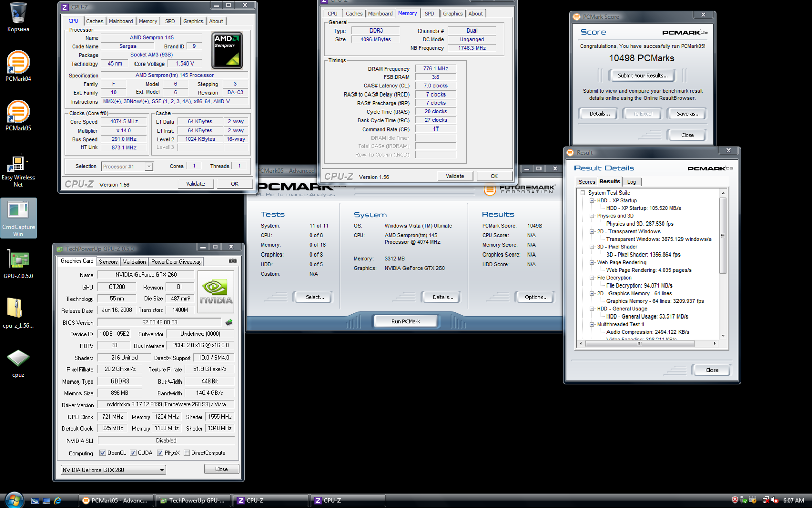Click the PCMark05 - Advanced taskbar button
812x508 pixels.
point(116,500)
